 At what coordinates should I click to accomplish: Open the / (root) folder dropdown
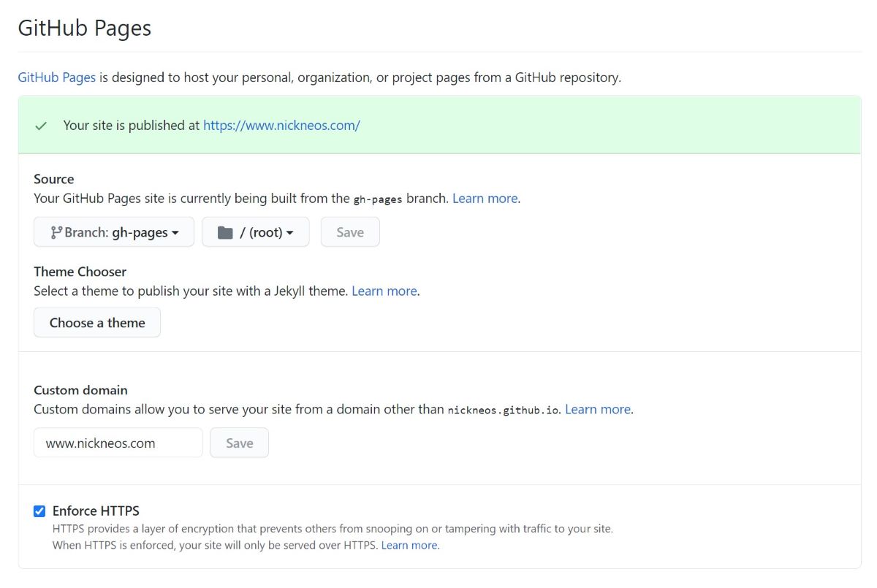pyautogui.click(x=256, y=232)
